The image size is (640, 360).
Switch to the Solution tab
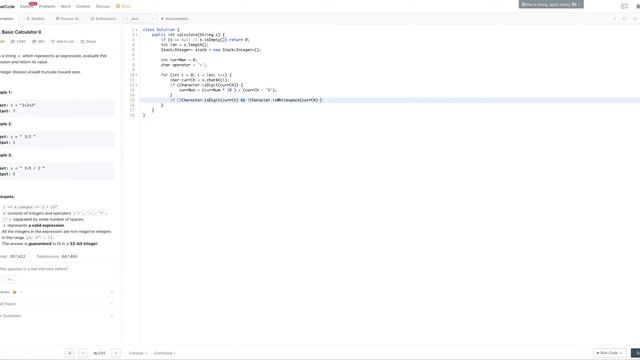coord(36,19)
